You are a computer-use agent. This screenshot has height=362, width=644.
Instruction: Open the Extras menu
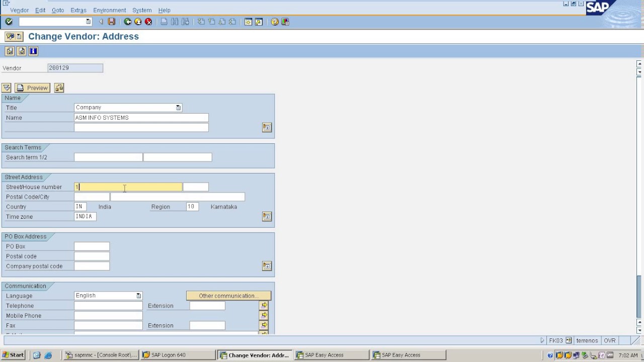[78, 10]
